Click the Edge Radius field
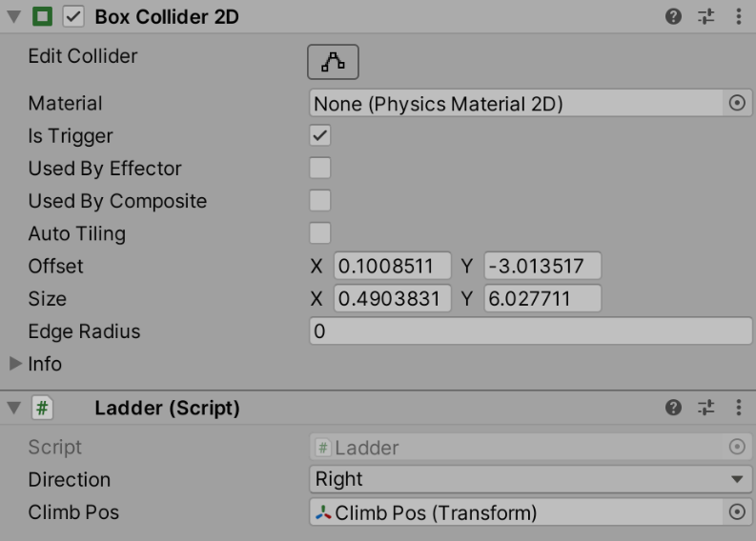Screen dimensions: 756x541 point(530,331)
